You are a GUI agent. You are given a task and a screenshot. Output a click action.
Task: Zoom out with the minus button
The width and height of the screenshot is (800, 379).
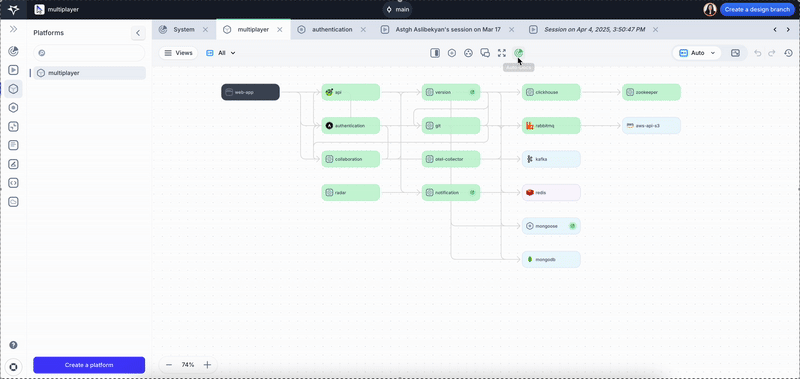pyautogui.click(x=169, y=365)
